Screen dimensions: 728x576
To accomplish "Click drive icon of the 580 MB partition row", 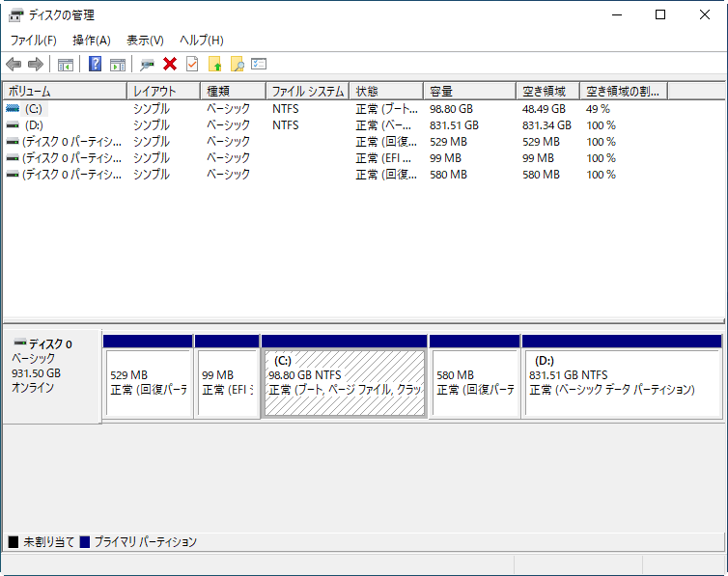I will tap(13, 175).
